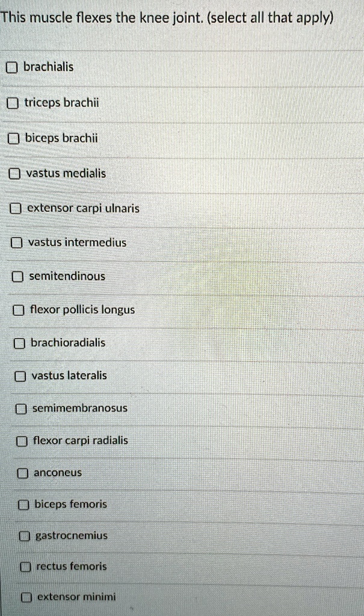Select the extensor minimi checkbox
Viewport: 364px width, 616px height.
[26, 597]
